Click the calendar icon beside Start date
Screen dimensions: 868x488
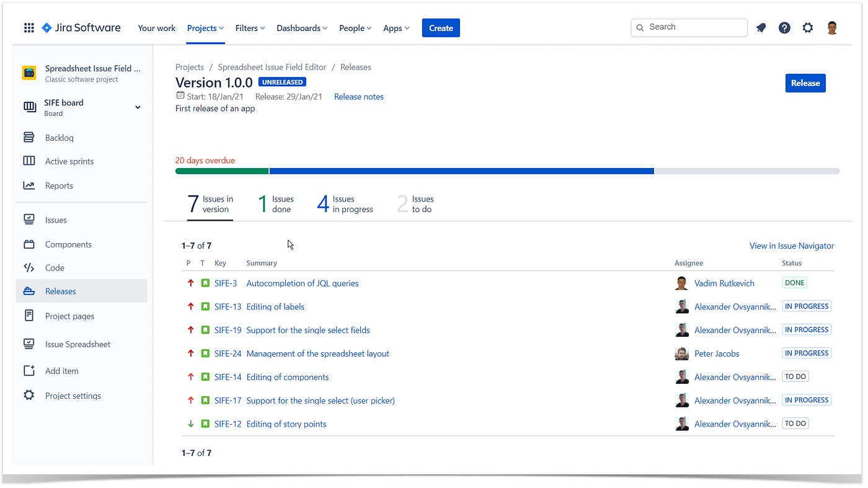[180, 95]
